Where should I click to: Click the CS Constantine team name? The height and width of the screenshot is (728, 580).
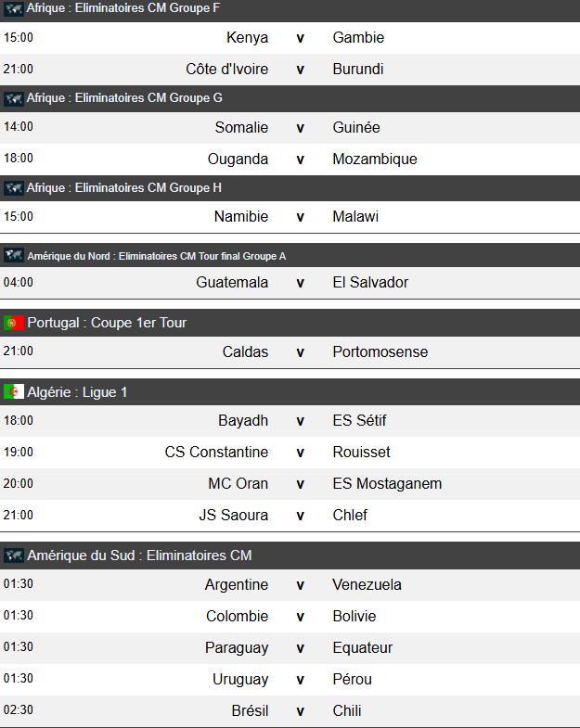(216, 453)
